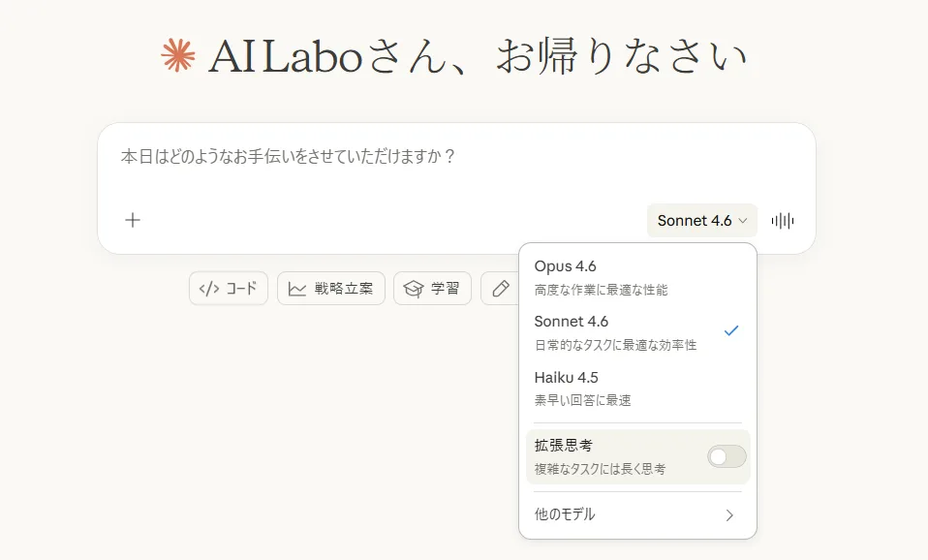Click the AI Laboさん greeting heading
This screenshot has height=560, width=928.
(477, 57)
